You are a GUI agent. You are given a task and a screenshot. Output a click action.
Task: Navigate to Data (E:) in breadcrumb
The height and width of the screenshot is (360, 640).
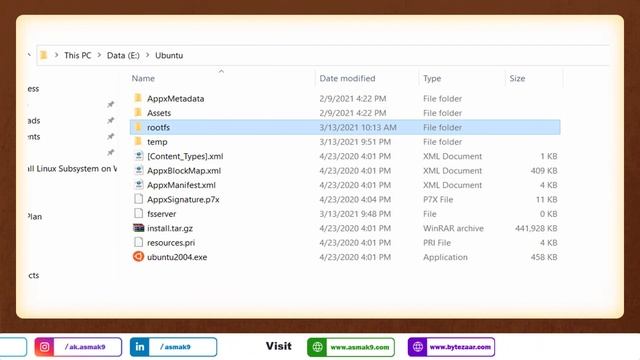click(123, 55)
